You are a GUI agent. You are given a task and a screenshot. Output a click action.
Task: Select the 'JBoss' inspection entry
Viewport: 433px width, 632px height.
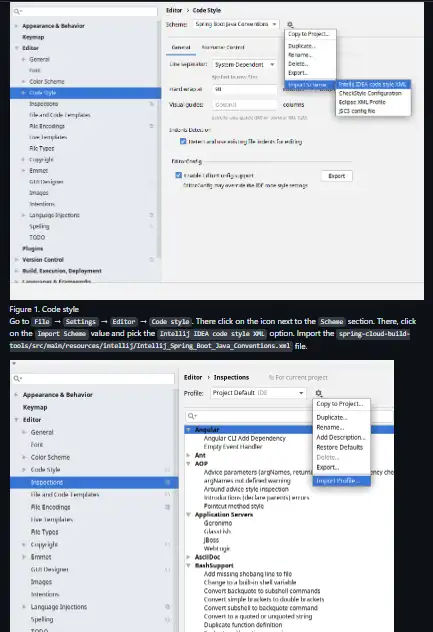click(x=211, y=540)
